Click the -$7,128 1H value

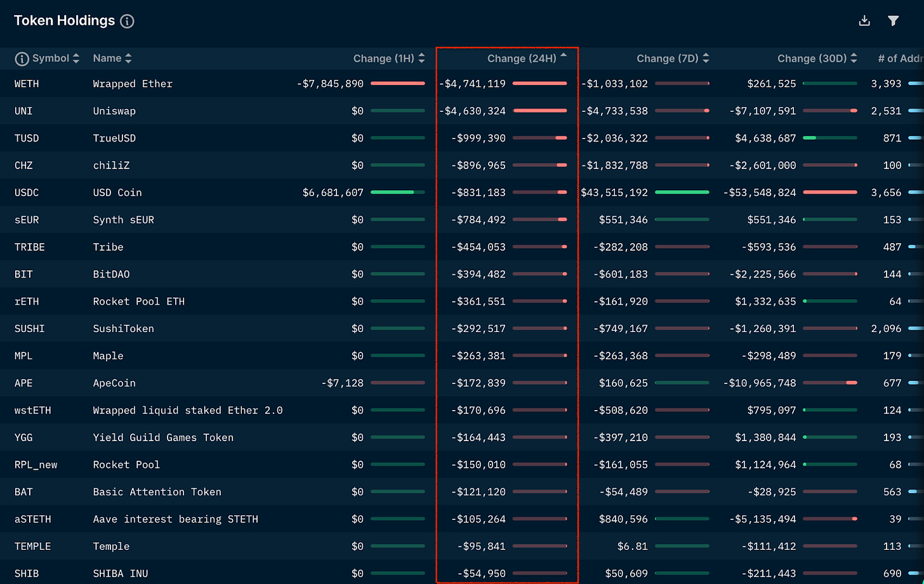pyautogui.click(x=343, y=383)
